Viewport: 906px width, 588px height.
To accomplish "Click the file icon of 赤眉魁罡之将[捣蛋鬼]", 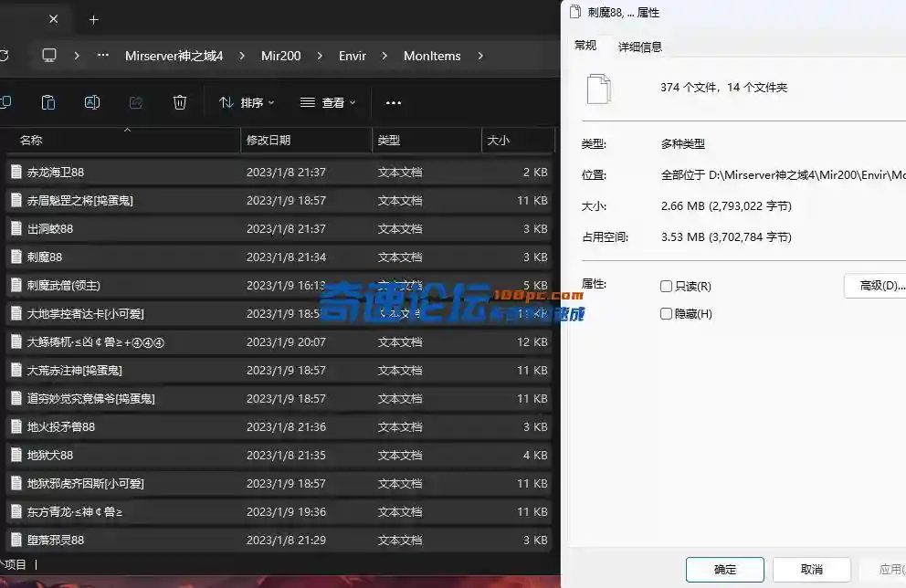I will [16, 200].
